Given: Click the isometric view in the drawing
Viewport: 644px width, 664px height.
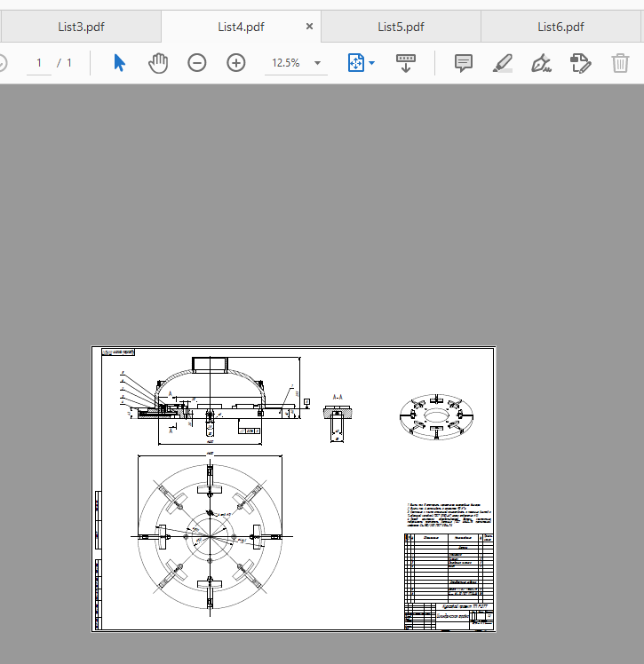Looking at the screenshot, I should coord(439,415).
